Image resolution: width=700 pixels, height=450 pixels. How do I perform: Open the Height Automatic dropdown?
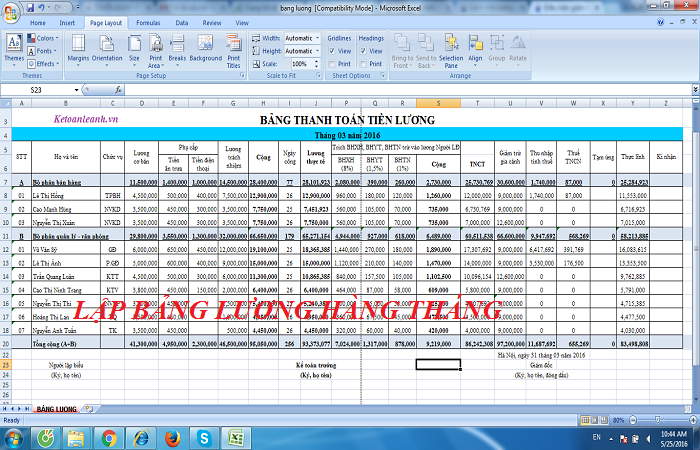pyautogui.click(x=317, y=51)
